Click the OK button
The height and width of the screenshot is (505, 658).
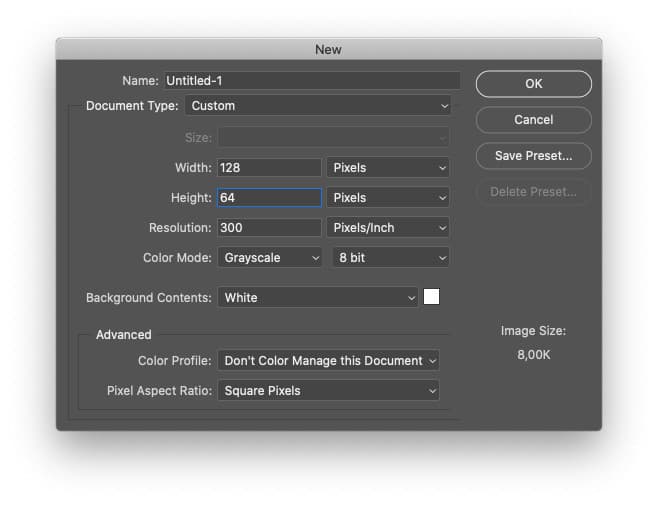pyautogui.click(x=533, y=84)
